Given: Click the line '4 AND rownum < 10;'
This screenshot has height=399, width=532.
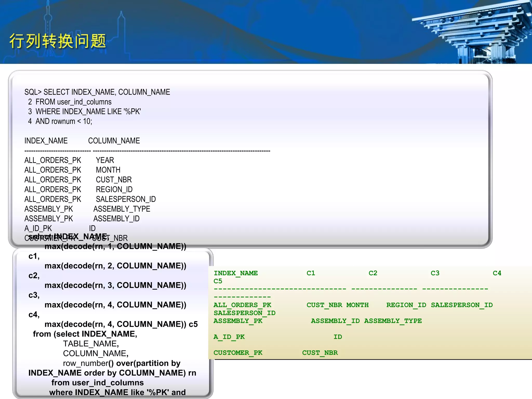Looking at the screenshot, I should tap(60, 121).
